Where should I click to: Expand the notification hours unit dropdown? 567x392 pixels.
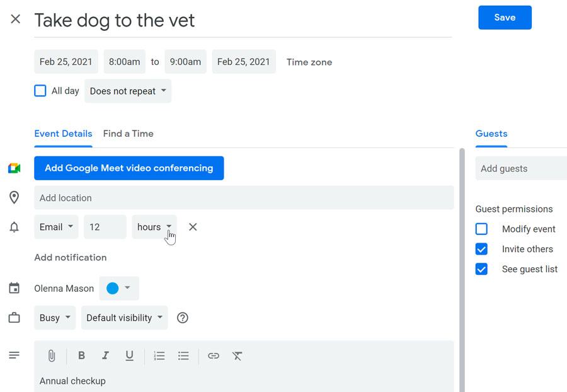point(154,227)
